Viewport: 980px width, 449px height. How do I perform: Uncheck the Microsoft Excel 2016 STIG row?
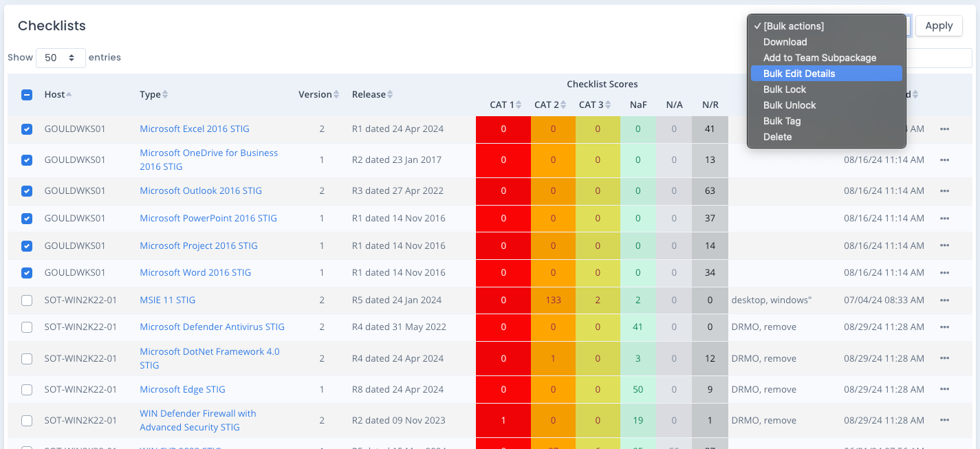point(27,129)
